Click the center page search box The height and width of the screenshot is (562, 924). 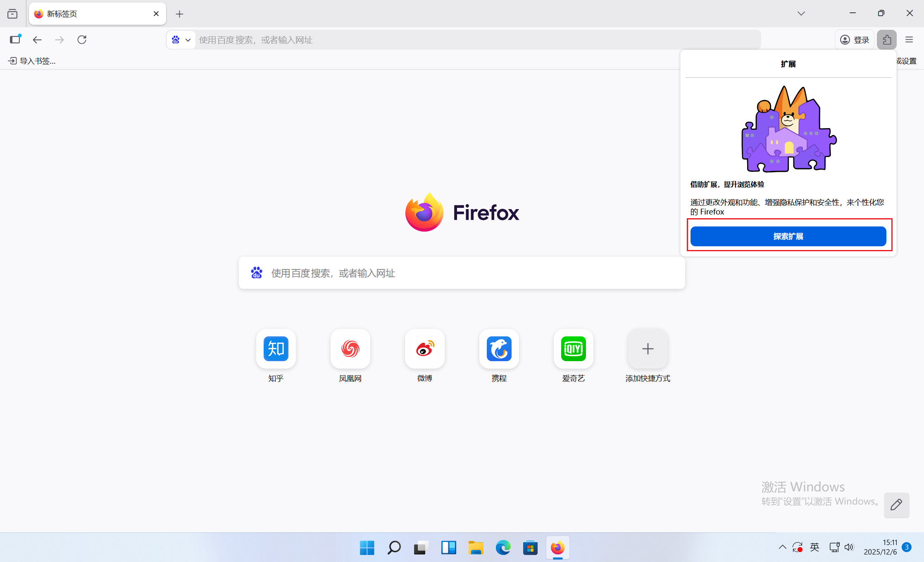tap(462, 273)
